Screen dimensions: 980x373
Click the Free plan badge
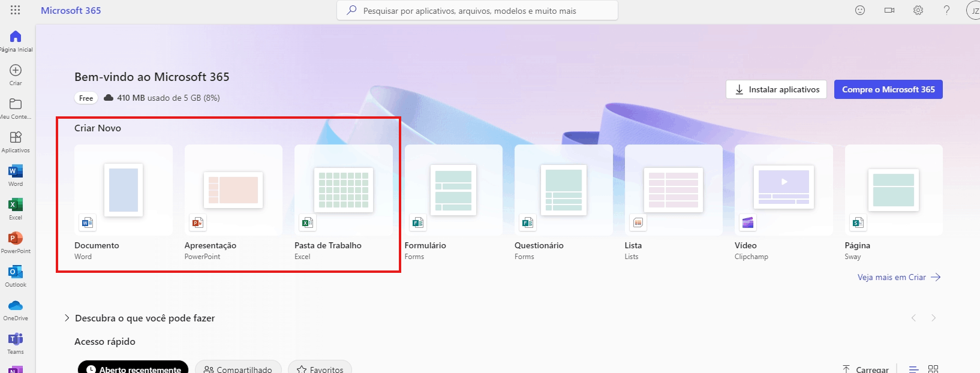coord(86,98)
